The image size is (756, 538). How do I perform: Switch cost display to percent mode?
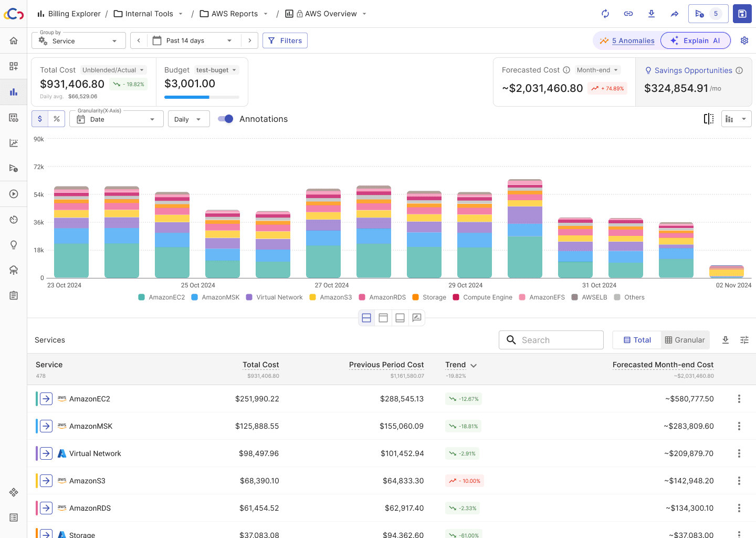(x=57, y=119)
